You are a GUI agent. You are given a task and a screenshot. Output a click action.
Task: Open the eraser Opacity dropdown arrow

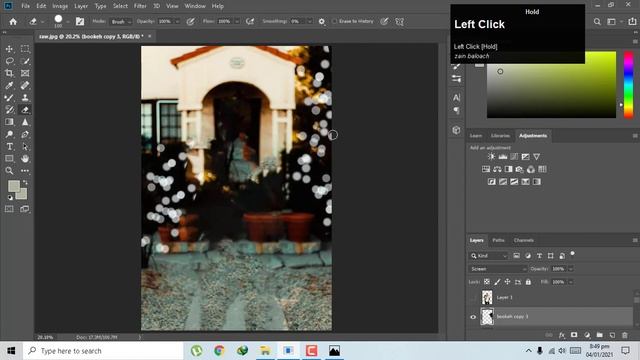pyautogui.click(x=177, y=22)
